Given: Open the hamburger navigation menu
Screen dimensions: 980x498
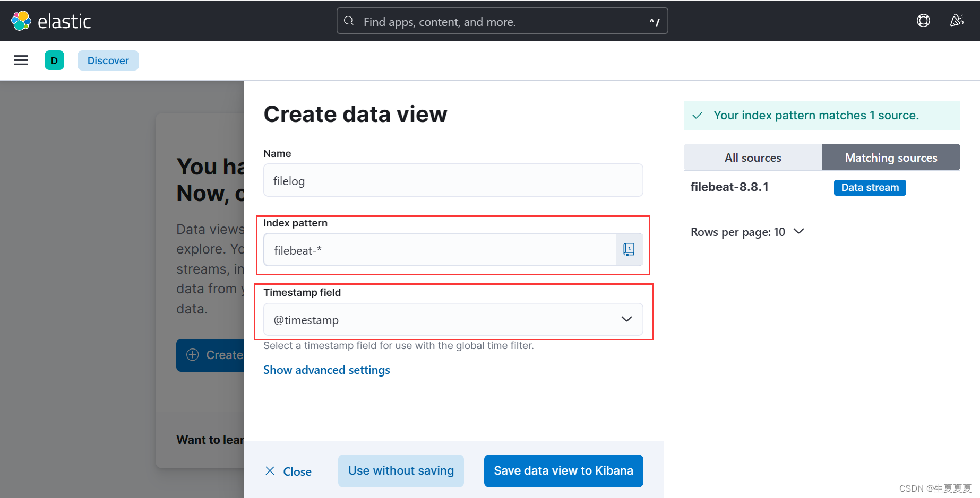Looking at the screenshot, I should click(x=21, y=60).
